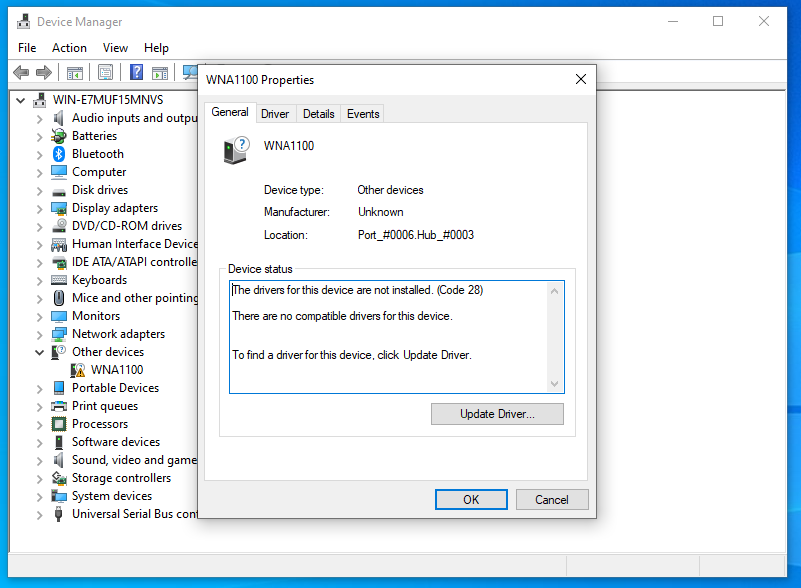Viewport: 801px width, 588px height.
Task: Click the Portable Devices icon
Action: [59, 388]
